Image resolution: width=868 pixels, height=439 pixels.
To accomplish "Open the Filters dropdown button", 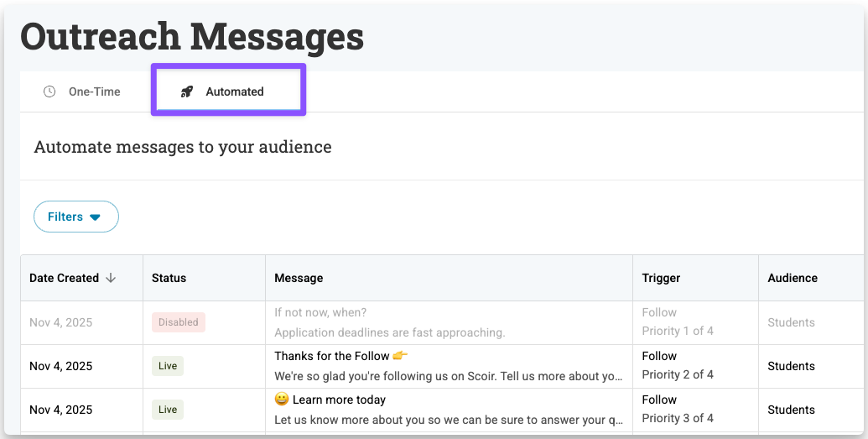I will click(x=75, y=217).
